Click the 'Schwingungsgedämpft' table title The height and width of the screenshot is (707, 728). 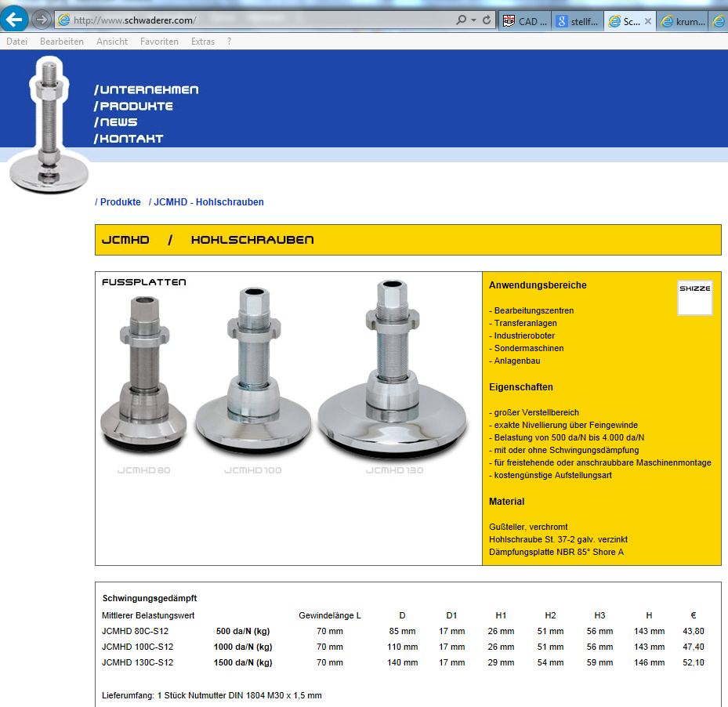pyautogui.click(x=150, y=598)
